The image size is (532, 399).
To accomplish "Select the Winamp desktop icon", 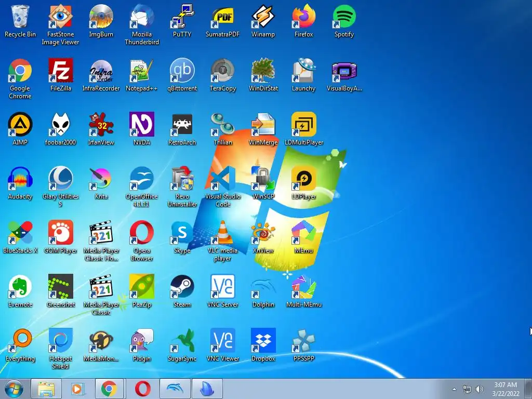I will click(263, 16).
